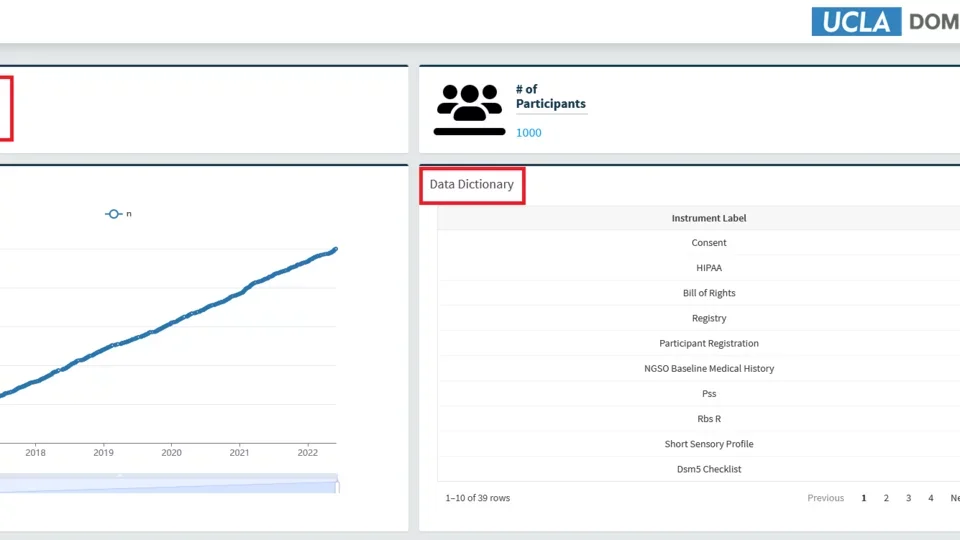Click the 1000 participants count
960x540 pixels.
(x=528, y=133)
